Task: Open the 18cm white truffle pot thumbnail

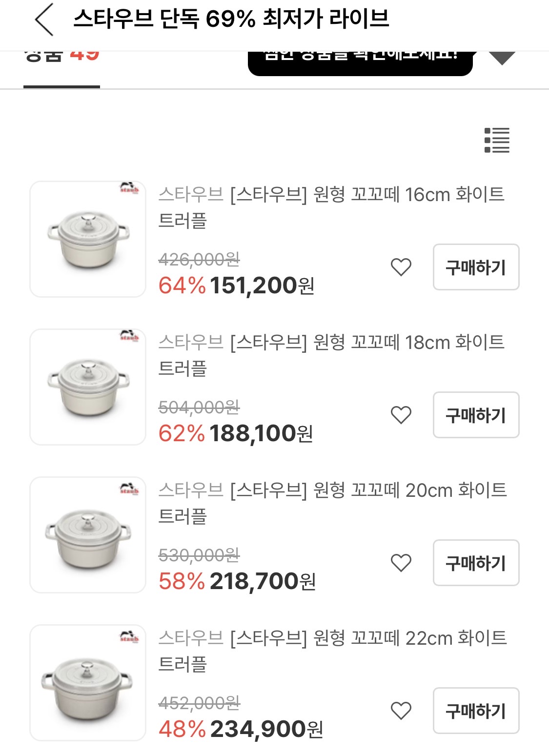Action: click(88, 387)
